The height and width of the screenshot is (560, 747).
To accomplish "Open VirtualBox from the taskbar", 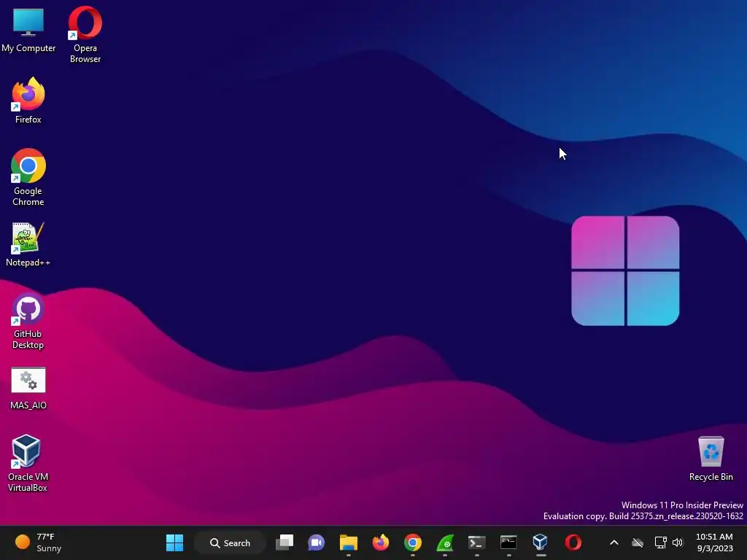I will coord(541,542).
